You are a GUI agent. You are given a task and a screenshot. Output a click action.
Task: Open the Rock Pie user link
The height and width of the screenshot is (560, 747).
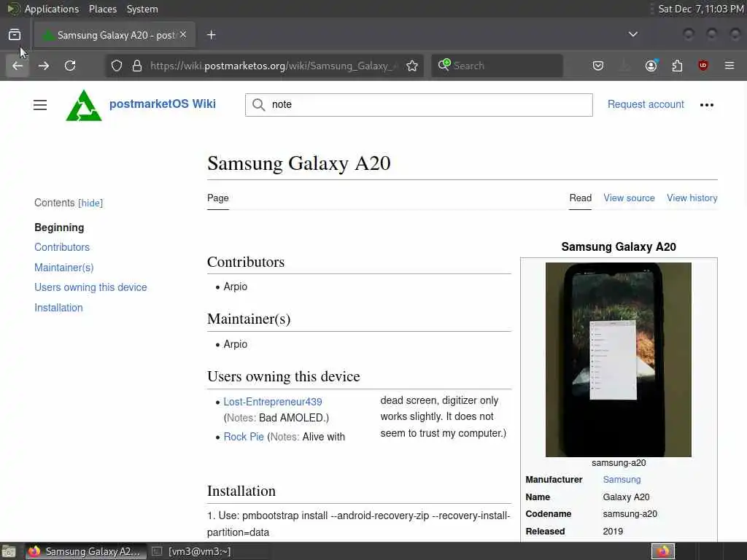pos(244,437)
